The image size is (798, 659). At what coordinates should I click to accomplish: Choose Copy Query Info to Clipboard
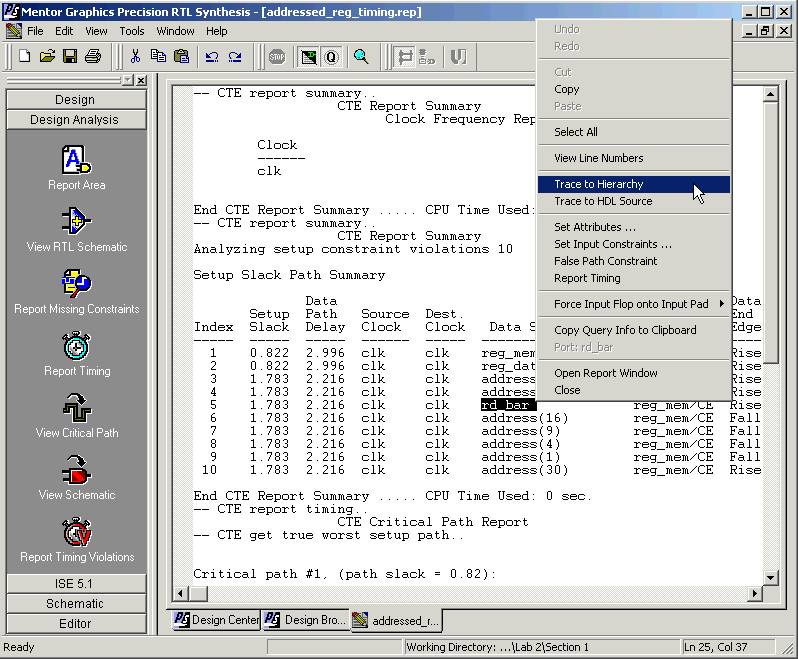click(634, 330)
